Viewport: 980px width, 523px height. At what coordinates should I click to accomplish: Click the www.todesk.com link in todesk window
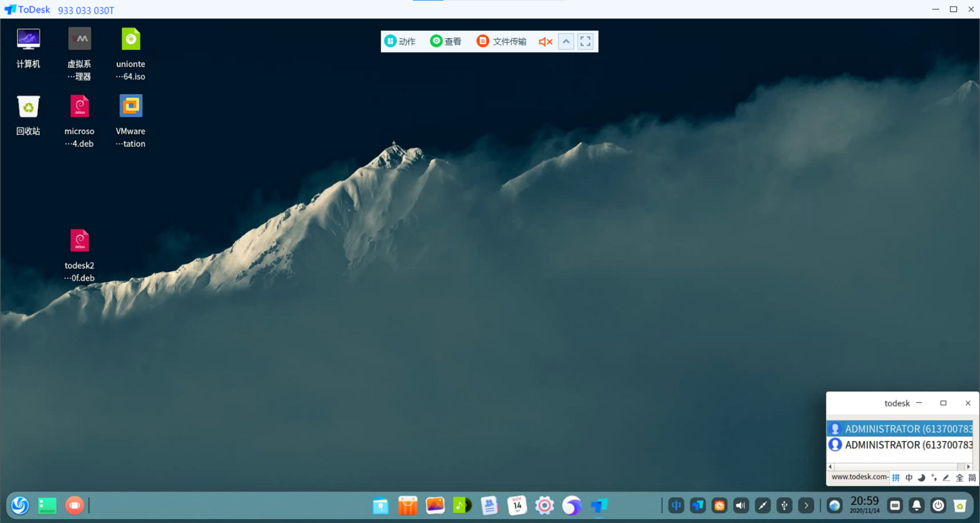[860, 477]
